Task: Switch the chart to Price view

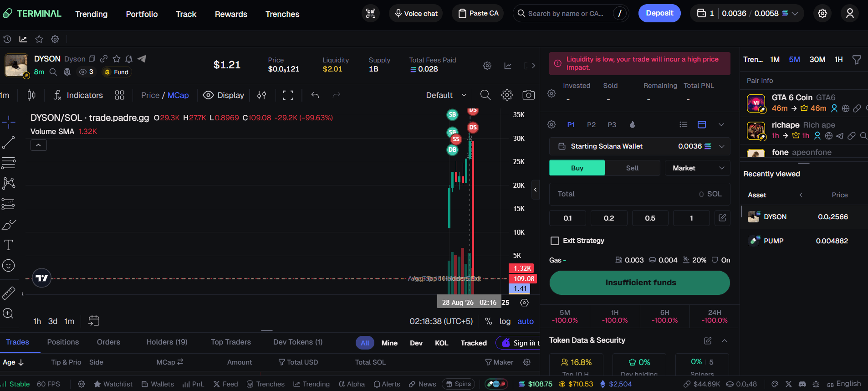Action: coord(150,95)
